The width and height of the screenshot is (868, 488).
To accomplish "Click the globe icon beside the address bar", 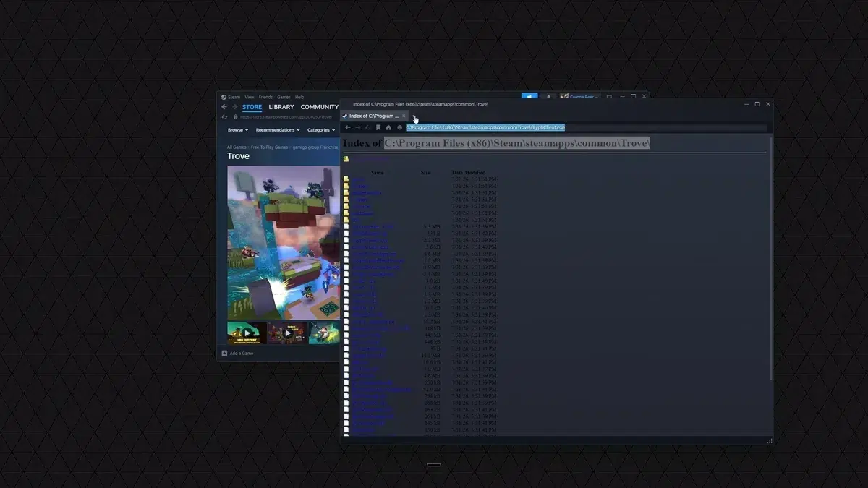I will tap(399, 127).
